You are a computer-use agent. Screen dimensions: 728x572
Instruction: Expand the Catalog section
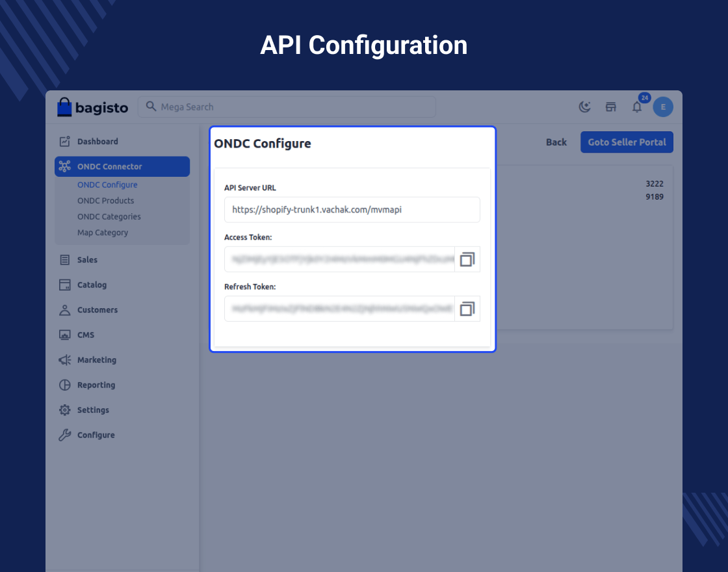click(x=92, y=285)
